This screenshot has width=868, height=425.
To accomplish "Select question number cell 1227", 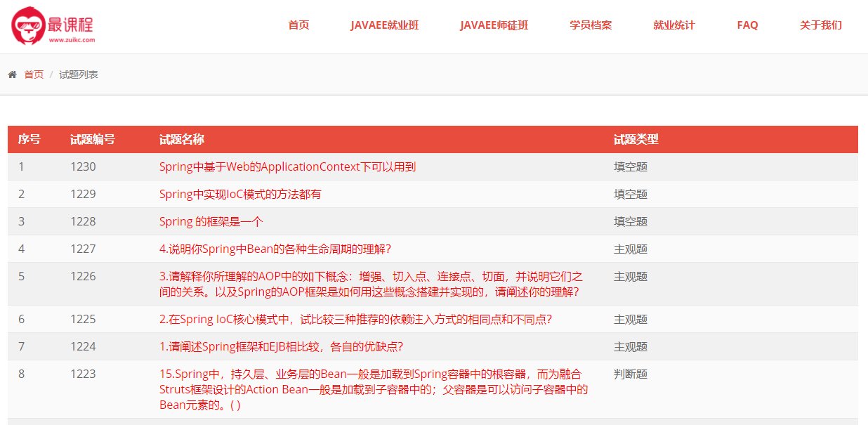I will coord(83,249).
